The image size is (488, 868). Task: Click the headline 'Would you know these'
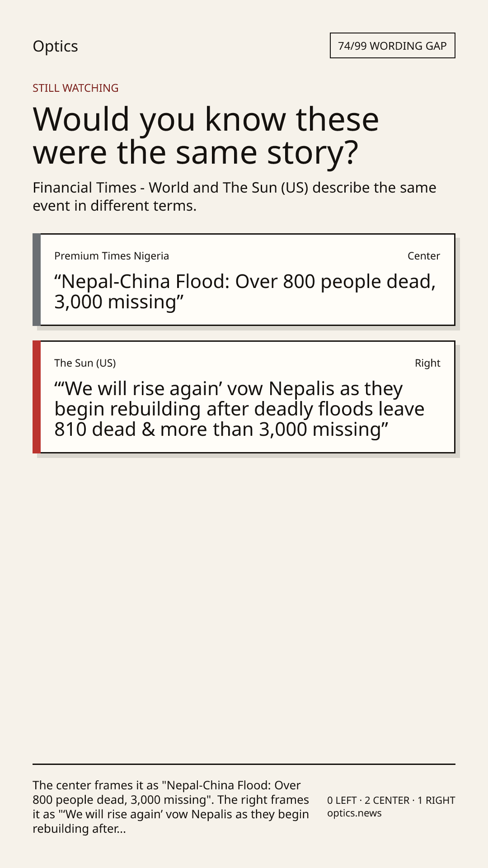coord(206,119)
